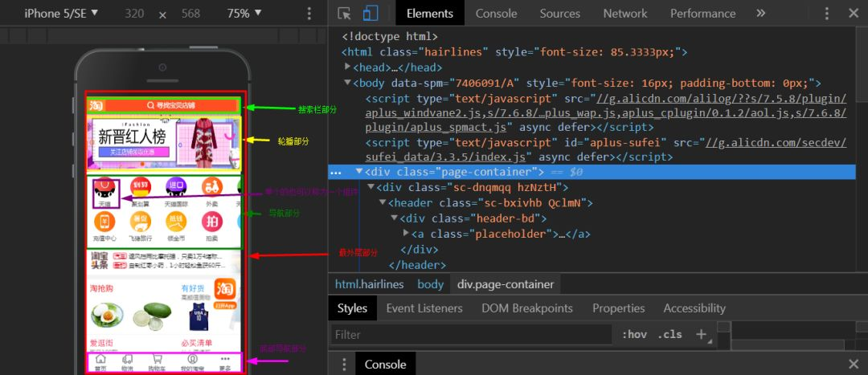This screenshot has width=868, height=375.
Task: Add new style rule with plus icon
Action: tap(702, 334)
